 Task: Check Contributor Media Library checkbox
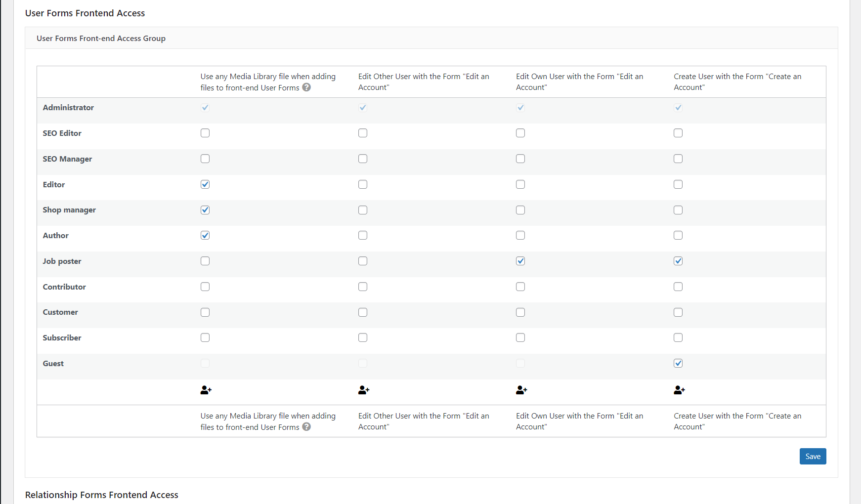click(205, 287)
